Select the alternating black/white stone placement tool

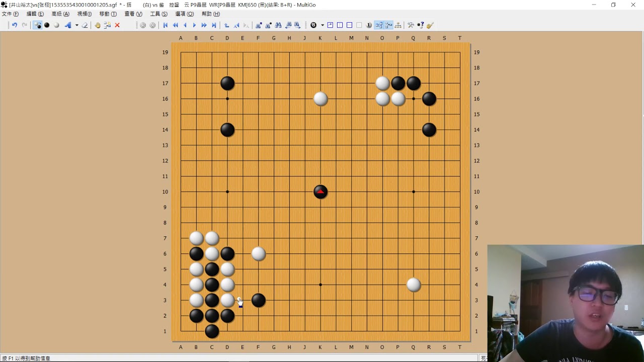coord(38,25)
